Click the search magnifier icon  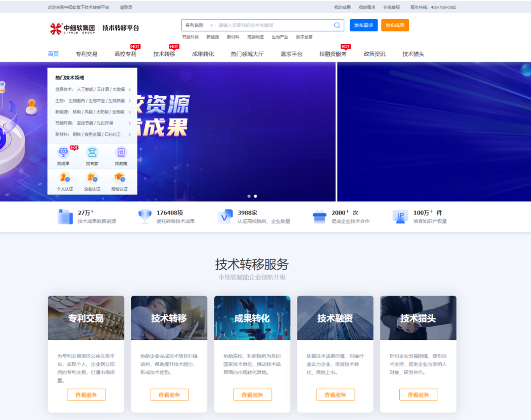[x=337, y=25]
